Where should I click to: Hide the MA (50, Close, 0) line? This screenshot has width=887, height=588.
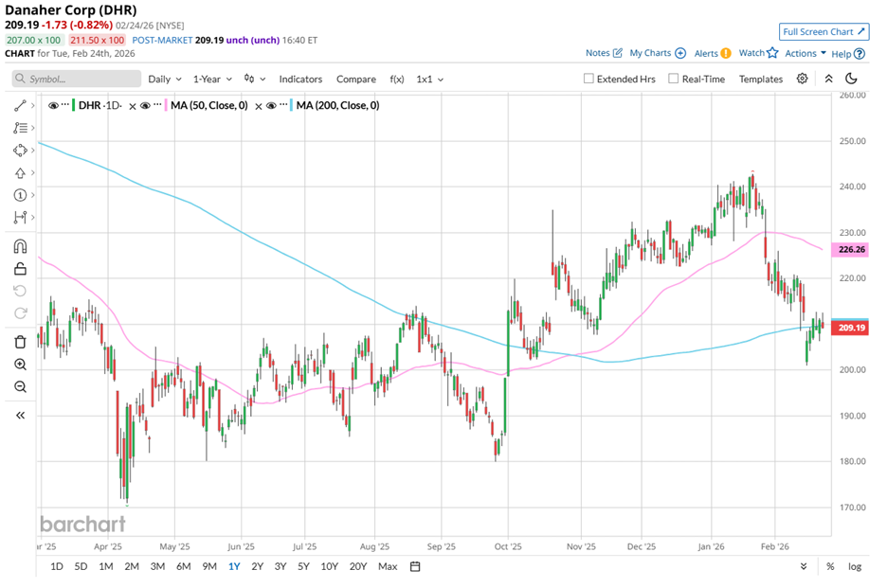(146, 105)
